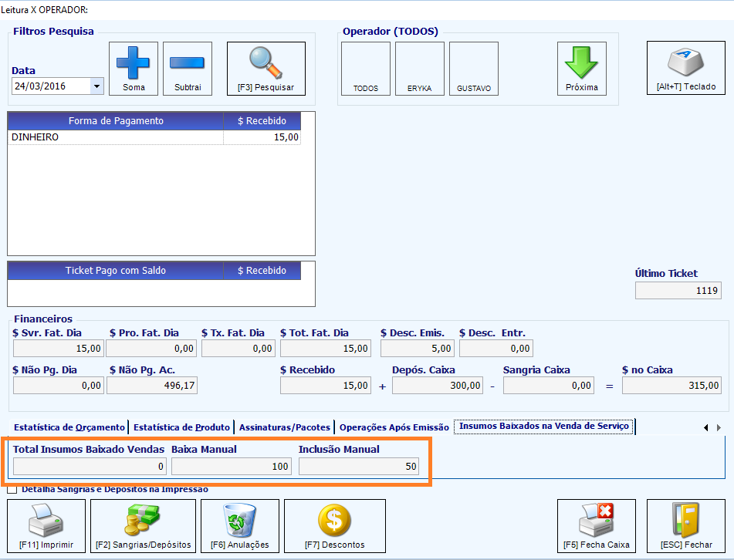Open F2 Sangrias/Depósitos money icon
734x560 pixels.
tap(144, 526)
